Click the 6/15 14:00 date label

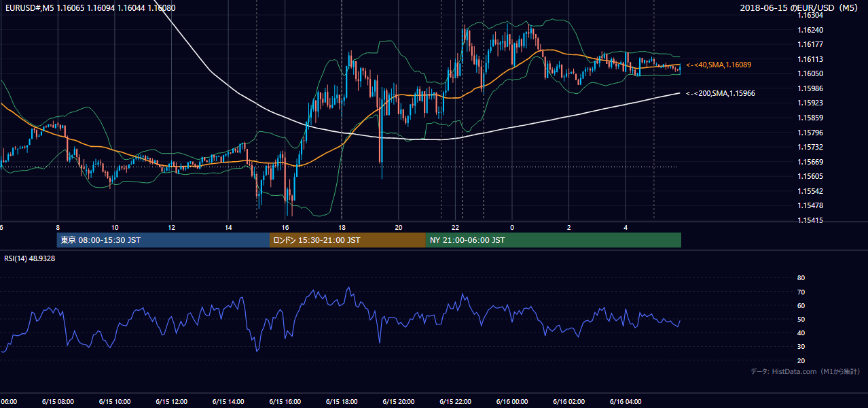[228, 402]
